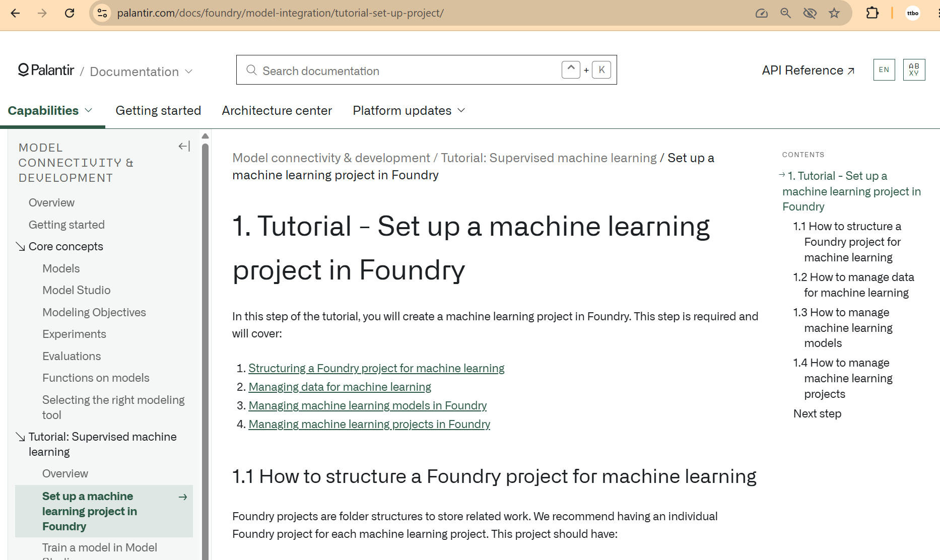Reload the current page
940x560 pixels.
coord(70,13)
